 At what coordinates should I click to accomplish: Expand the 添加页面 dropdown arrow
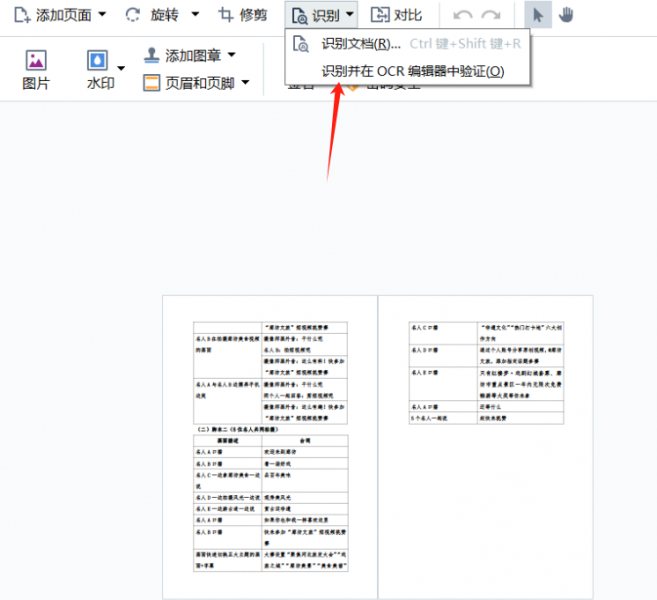point(102,14)
